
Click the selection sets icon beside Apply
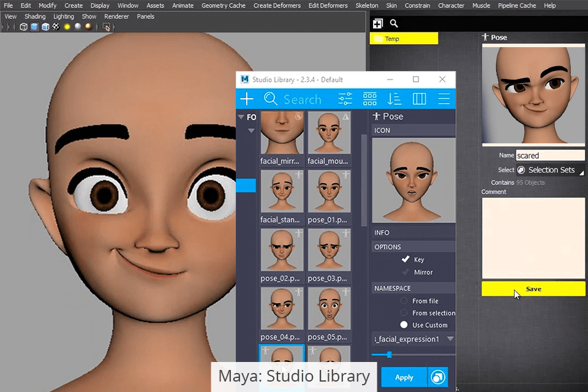click(437, 377)
